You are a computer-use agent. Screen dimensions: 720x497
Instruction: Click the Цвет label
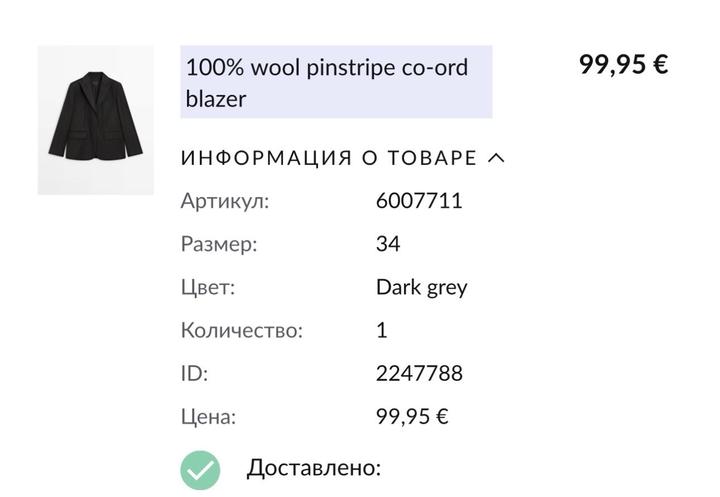tap(208, 288)
